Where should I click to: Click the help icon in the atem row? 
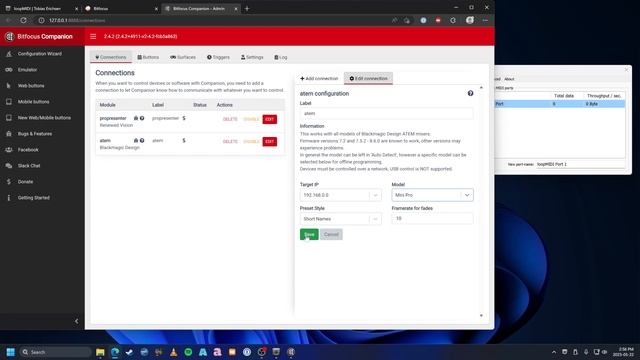[x=142, y=140]
